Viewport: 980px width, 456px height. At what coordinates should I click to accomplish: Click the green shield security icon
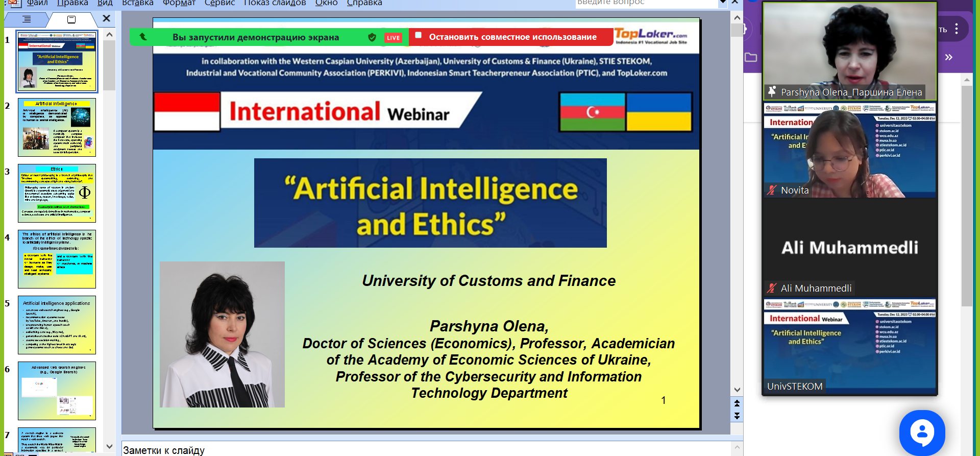[372, 37]
